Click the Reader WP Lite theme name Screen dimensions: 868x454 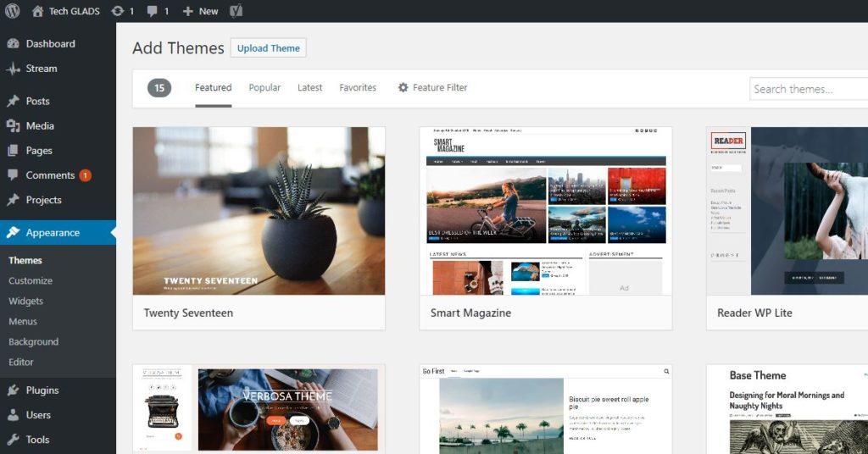pos(754,313)
